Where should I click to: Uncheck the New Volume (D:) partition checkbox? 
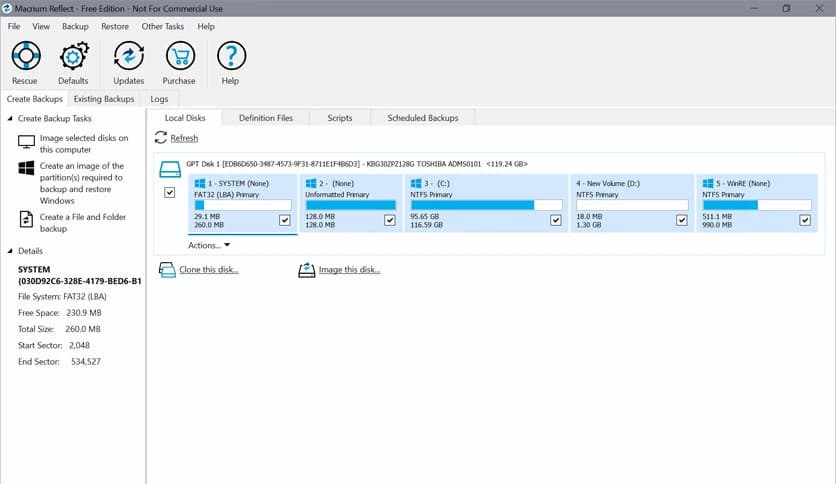[681, 220]
